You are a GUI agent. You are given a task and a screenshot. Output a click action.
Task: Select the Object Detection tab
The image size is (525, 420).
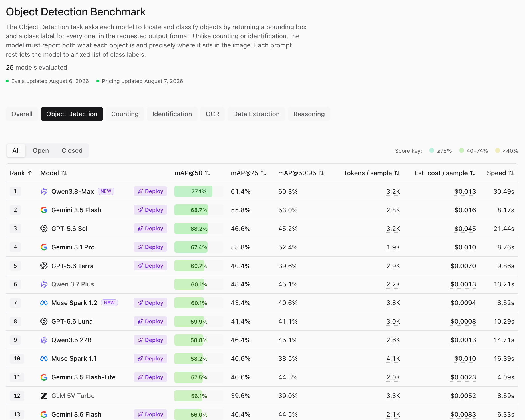pyautogui.click(x=72, y=114)
